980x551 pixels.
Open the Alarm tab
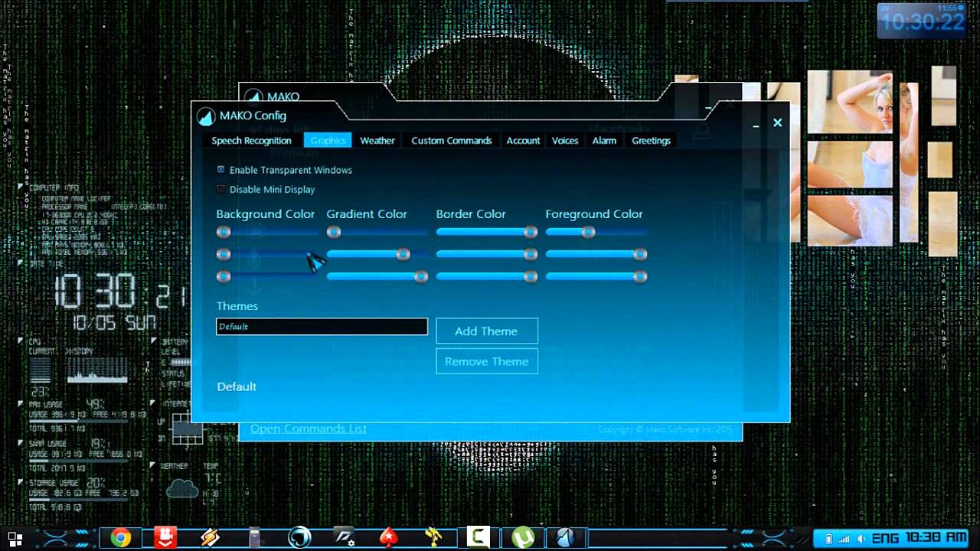coord(604,141)
